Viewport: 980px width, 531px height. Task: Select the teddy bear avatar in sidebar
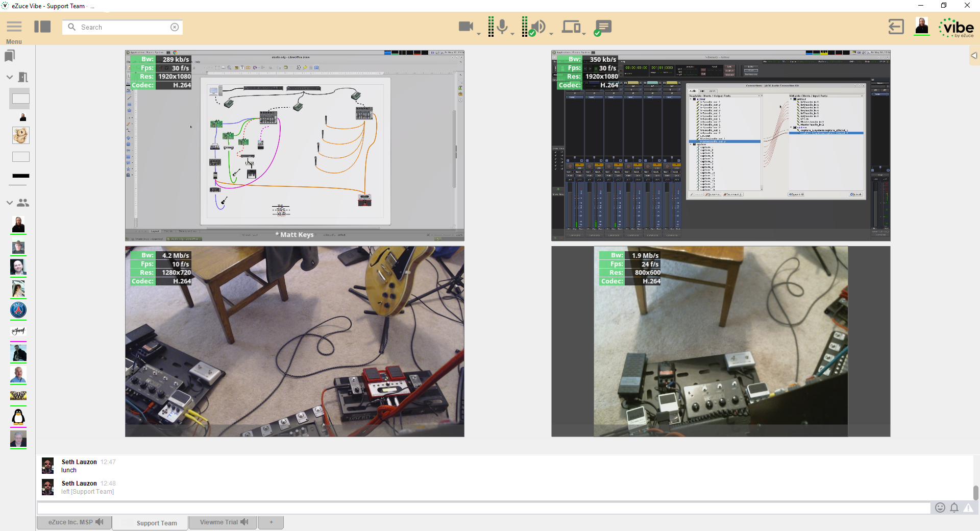(20, 135)
